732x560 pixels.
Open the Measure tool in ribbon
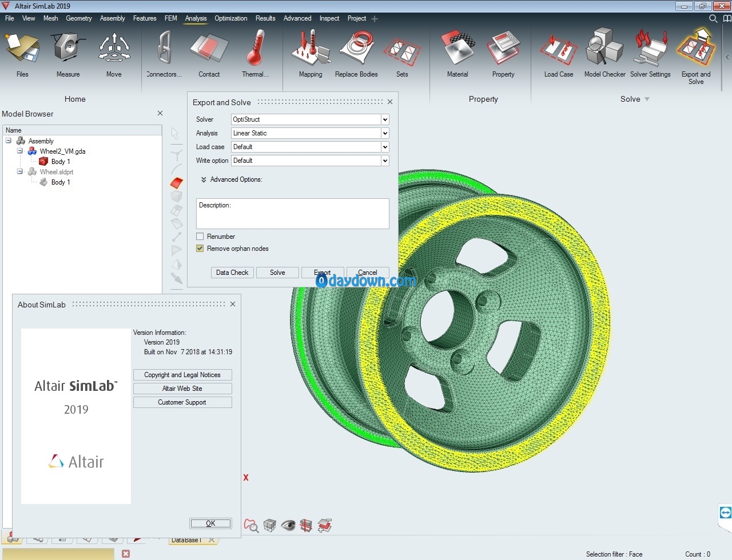point(68,55)
